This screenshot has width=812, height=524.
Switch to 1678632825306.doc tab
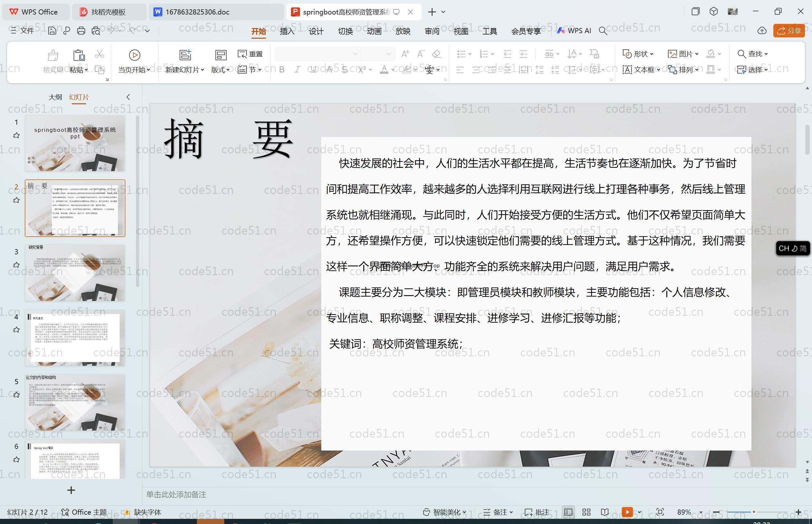point(216,12)
